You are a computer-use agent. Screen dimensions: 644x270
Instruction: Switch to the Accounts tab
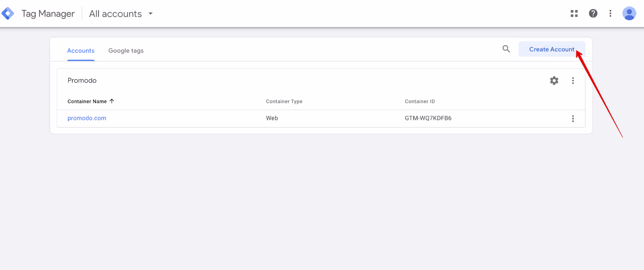(81, 51)
